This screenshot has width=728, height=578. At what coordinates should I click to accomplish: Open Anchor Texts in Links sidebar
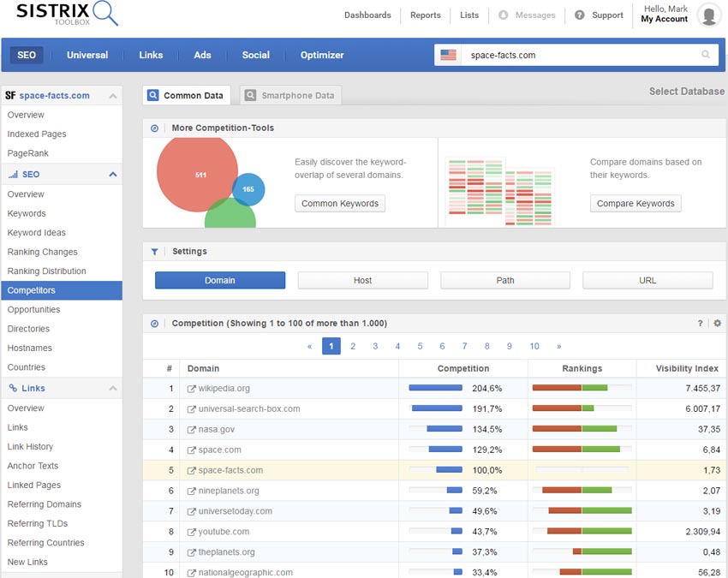click(x=33, y=466)
